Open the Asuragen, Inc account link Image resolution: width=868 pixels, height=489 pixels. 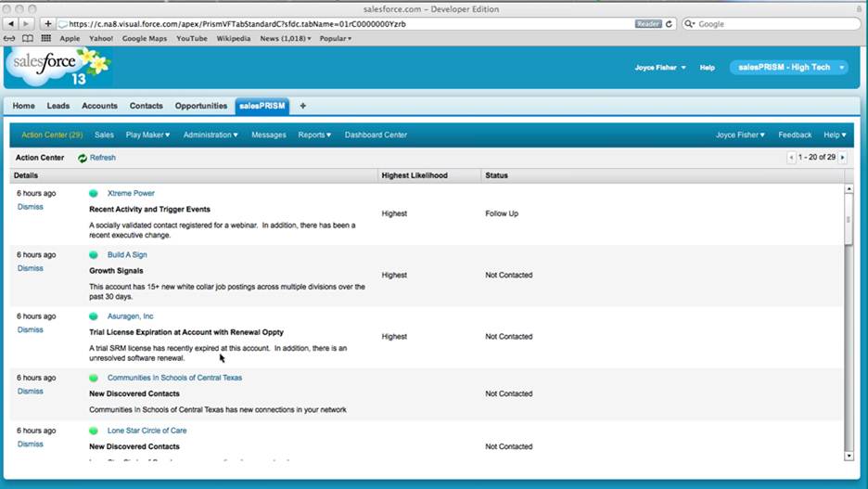click(x=131, y=316)
